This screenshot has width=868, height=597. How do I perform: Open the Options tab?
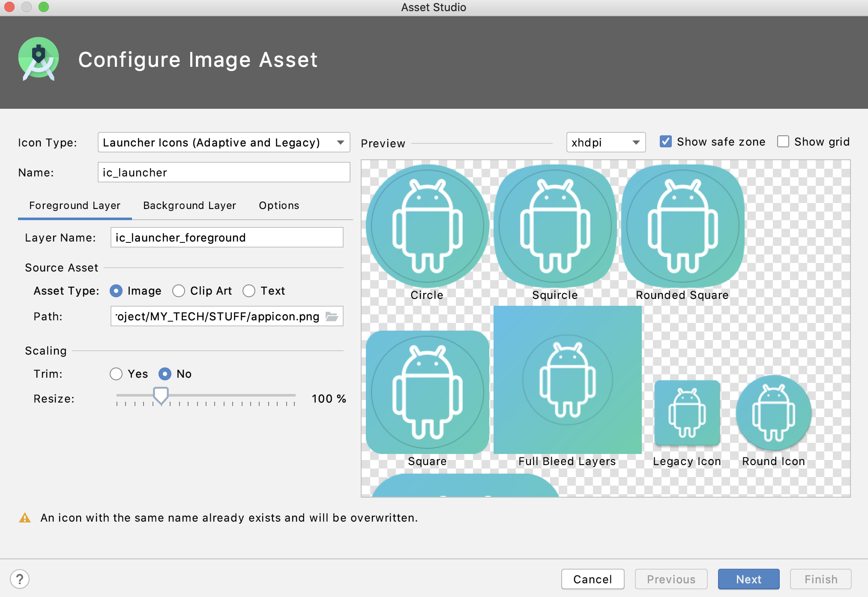(278, 206)
